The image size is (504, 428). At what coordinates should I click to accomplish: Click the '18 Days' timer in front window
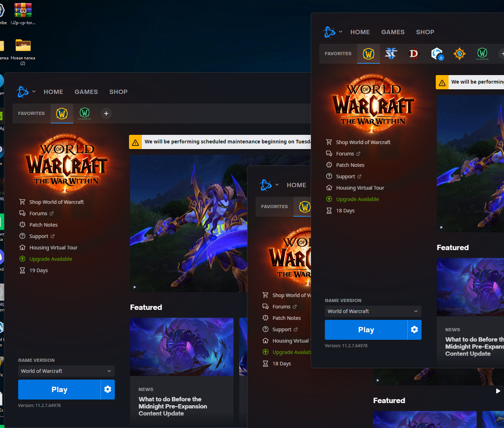click(340, 211)
